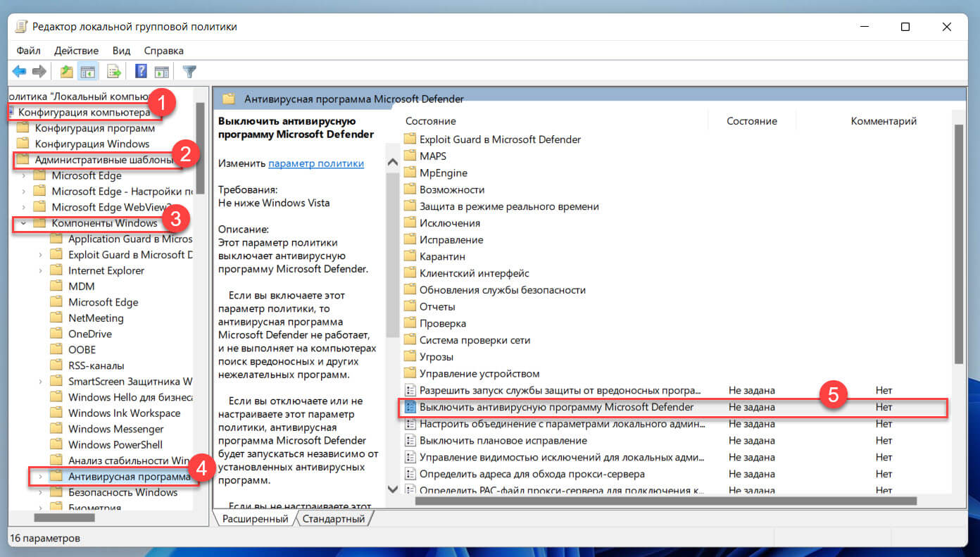Click the Export list toolbar icon

click(113, 71)
